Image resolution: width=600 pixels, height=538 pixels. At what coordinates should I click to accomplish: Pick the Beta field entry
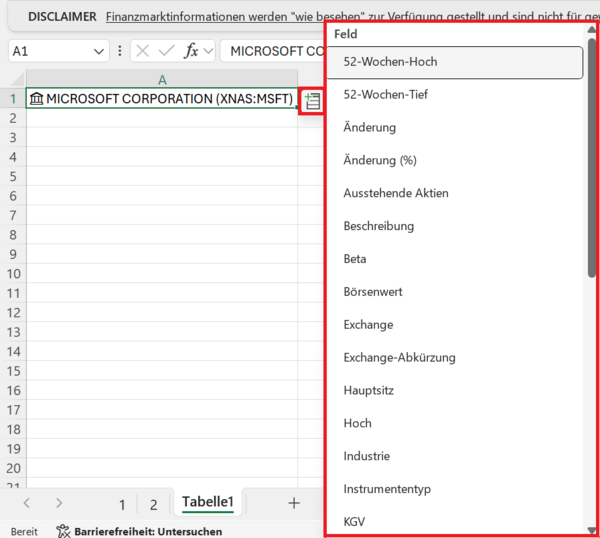(355, 259)
